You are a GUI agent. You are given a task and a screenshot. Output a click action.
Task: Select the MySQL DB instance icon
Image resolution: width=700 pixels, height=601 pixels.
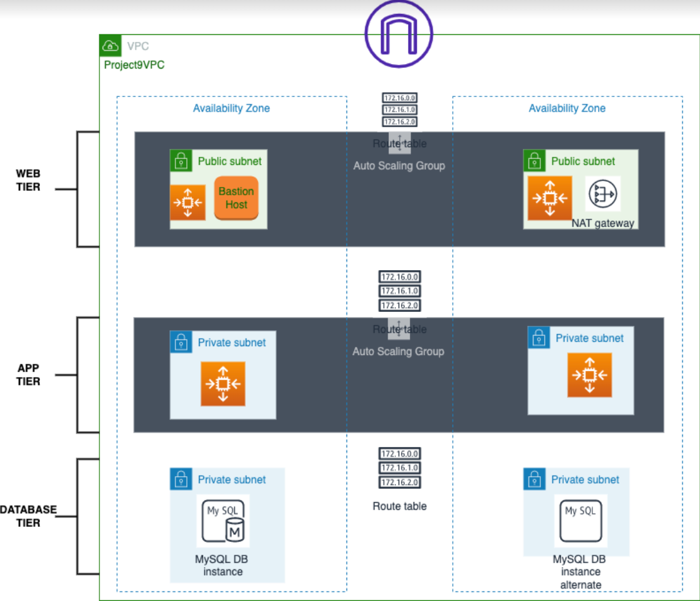[224, 520]
